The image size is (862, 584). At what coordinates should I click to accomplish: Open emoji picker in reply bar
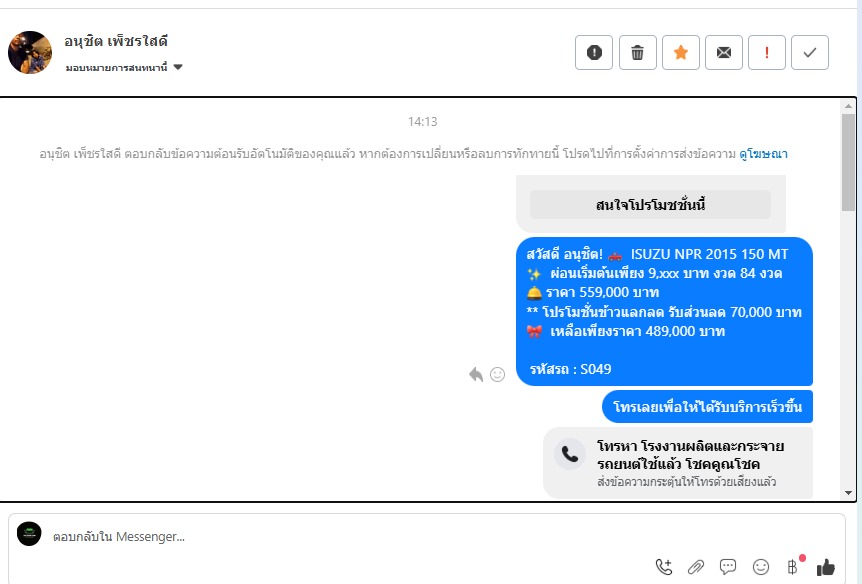pos(761,566)
